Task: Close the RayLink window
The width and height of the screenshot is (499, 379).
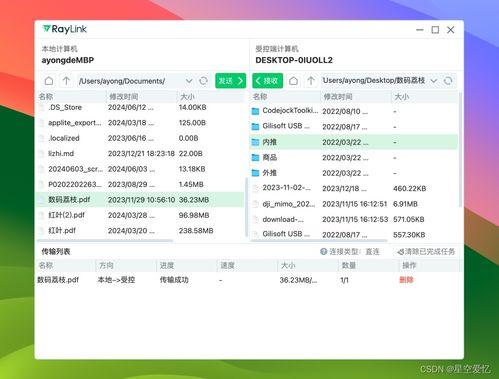Action: click(451, 30)
